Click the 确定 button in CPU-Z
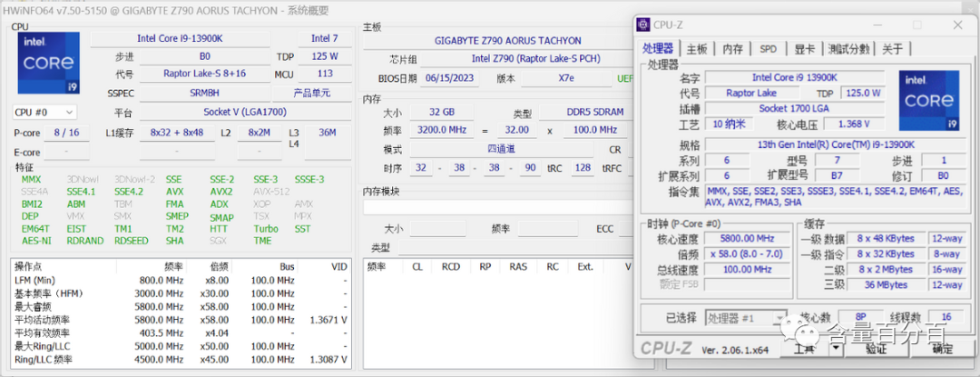 point(944,349)
